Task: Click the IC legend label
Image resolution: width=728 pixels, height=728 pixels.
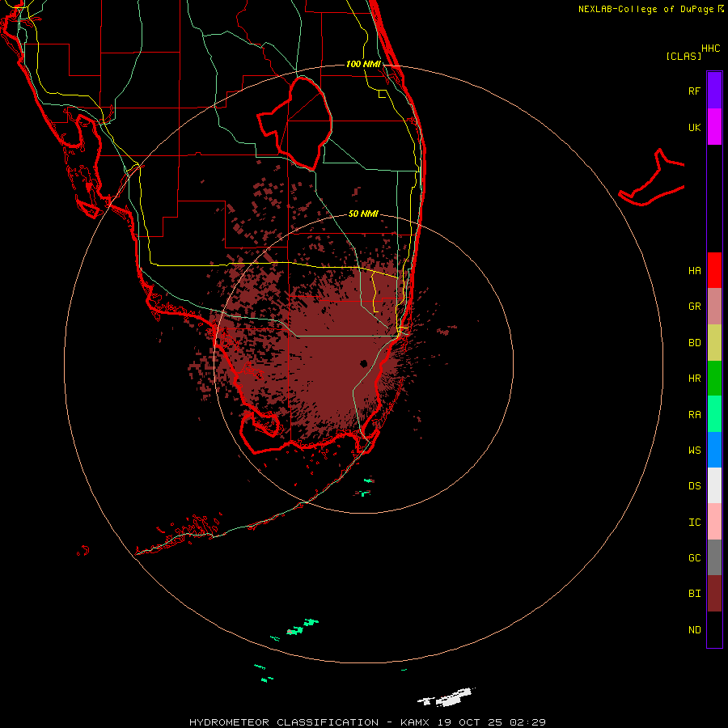Action: [x=695, y=523]
